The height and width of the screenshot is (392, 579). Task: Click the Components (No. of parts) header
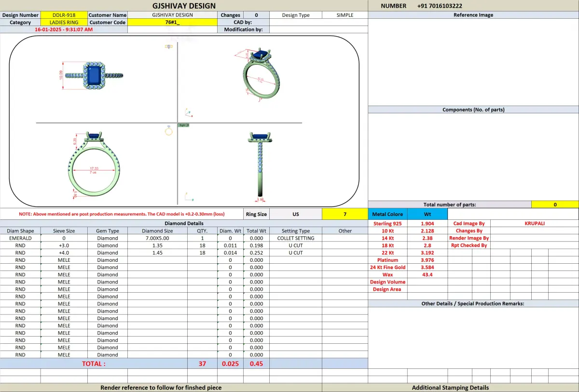click(x=473, y=109)
